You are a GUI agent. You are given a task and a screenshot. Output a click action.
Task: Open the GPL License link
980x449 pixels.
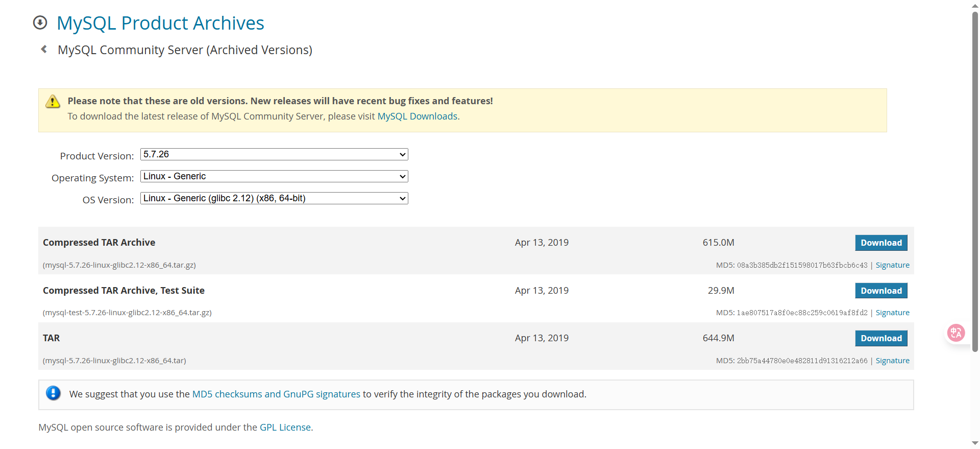click(285, 428)
